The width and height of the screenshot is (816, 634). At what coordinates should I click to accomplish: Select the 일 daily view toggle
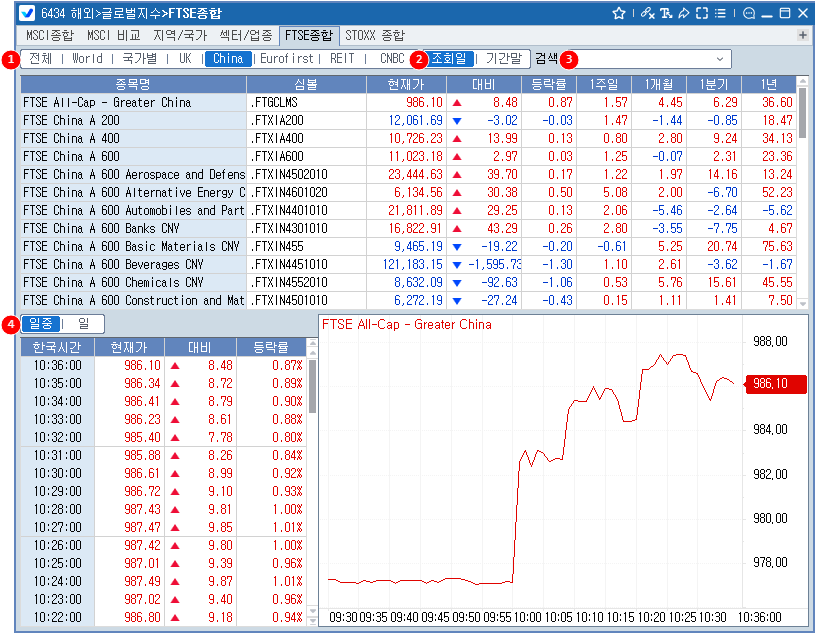point(83,324)
